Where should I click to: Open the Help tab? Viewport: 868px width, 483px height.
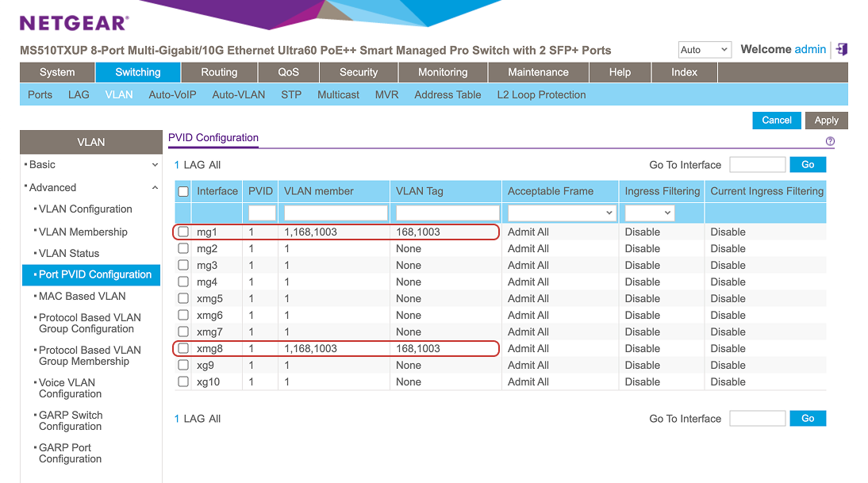click(x=620, y=72)
